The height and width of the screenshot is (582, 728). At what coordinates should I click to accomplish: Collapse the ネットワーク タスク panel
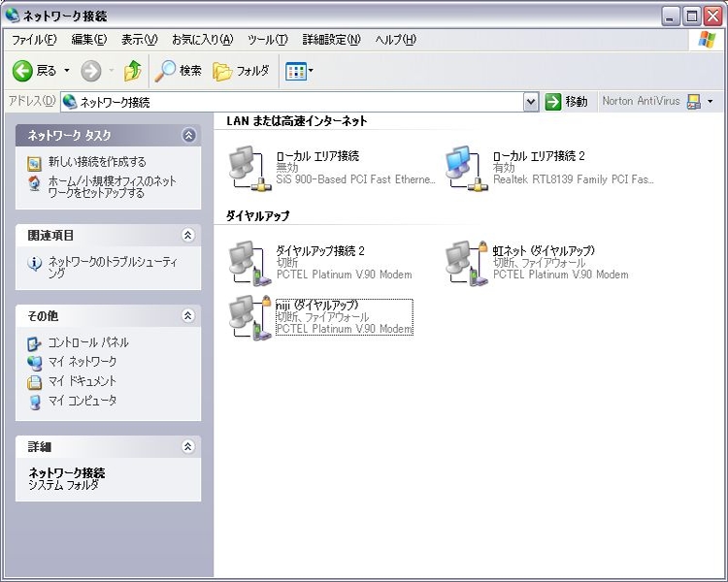pos(188,136)
